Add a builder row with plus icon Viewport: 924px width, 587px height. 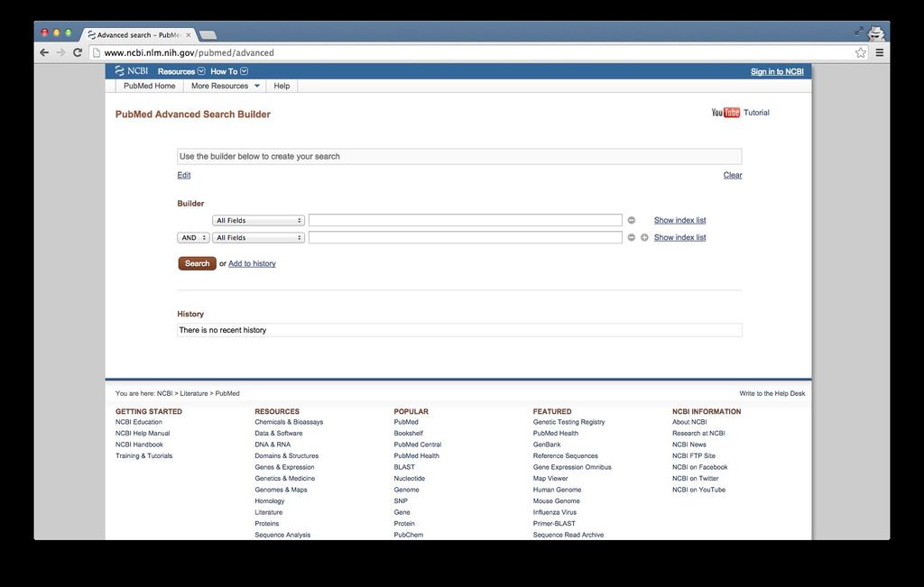(x=644, y=237)
